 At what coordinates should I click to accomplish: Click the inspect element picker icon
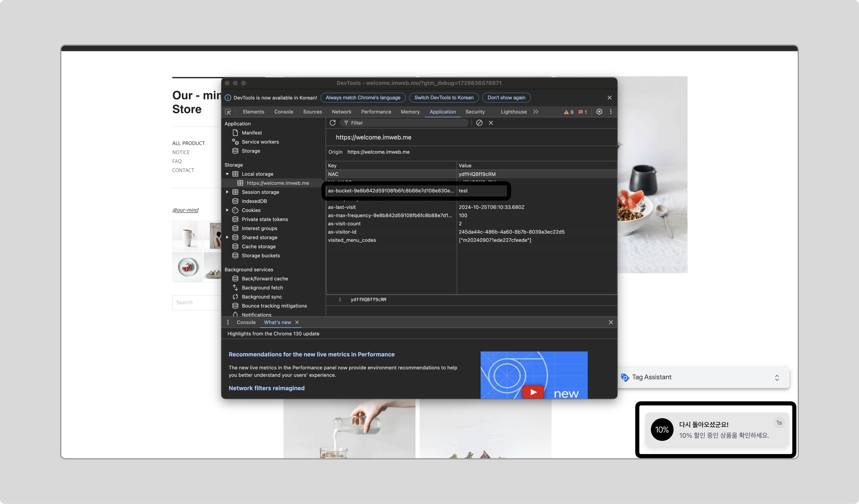228,112
